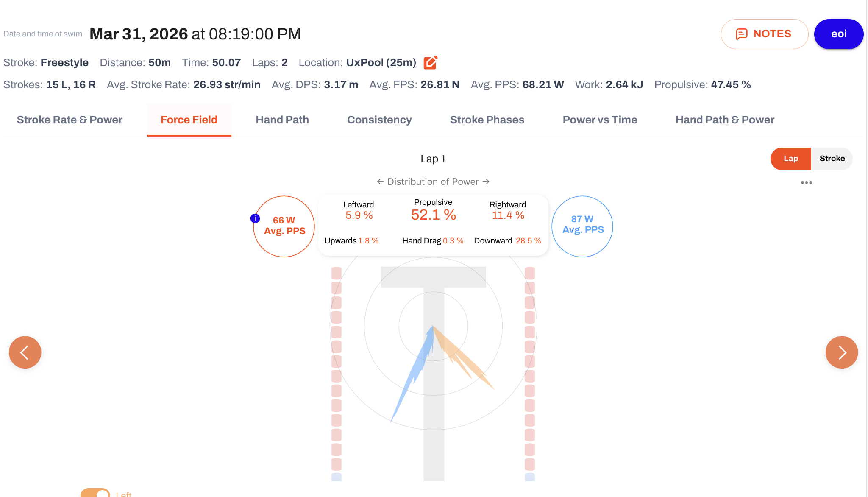Open the blue info icon beside Avg. PPS

[255, 218]
